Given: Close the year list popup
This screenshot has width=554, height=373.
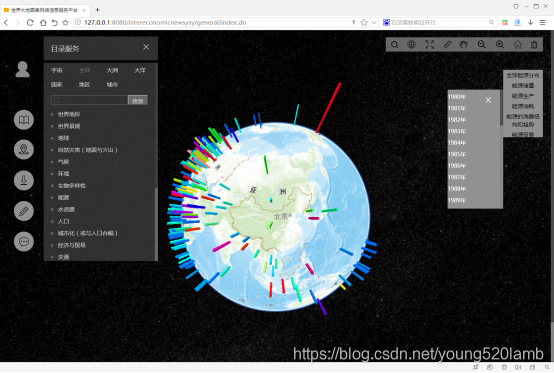Looking at the screenshot, I should 488,100.
